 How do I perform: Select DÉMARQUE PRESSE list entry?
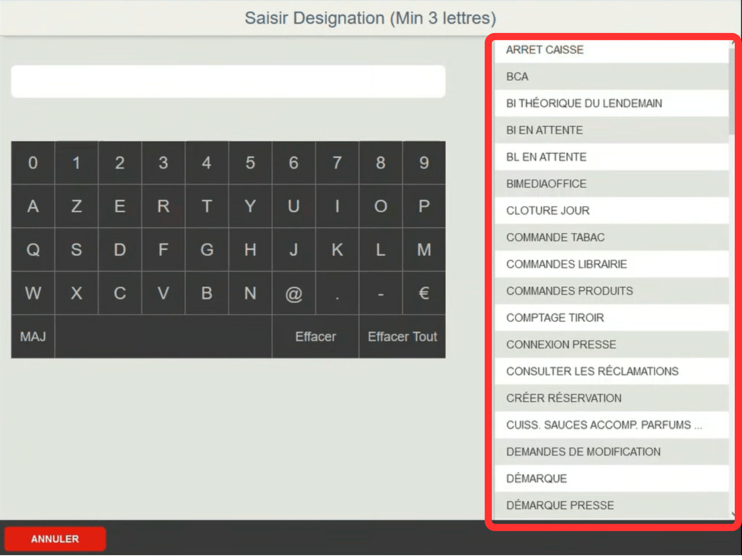tap(612, 505)
